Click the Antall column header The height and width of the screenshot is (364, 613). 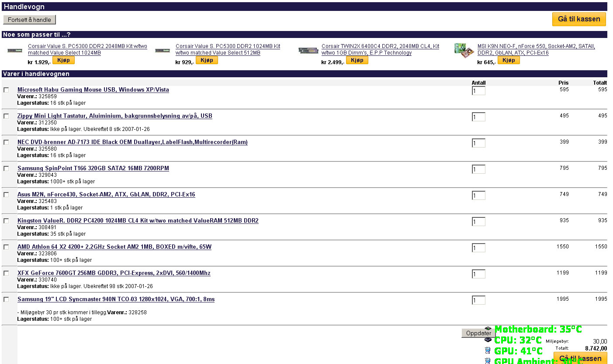(x=478, y=83)
